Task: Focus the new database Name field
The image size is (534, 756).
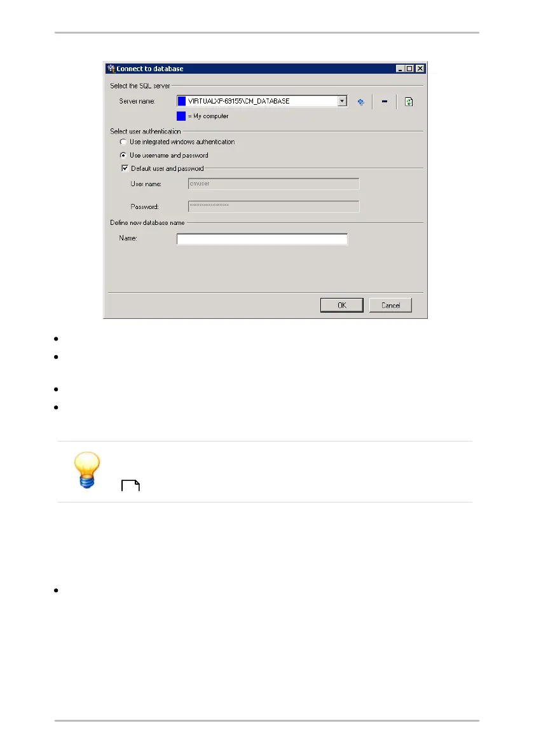Action: (262, 239)
